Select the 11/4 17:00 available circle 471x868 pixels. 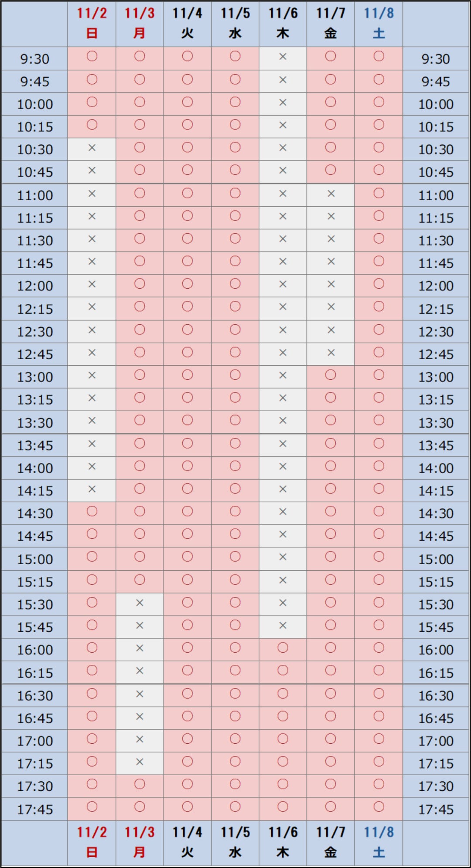[188, 739]
